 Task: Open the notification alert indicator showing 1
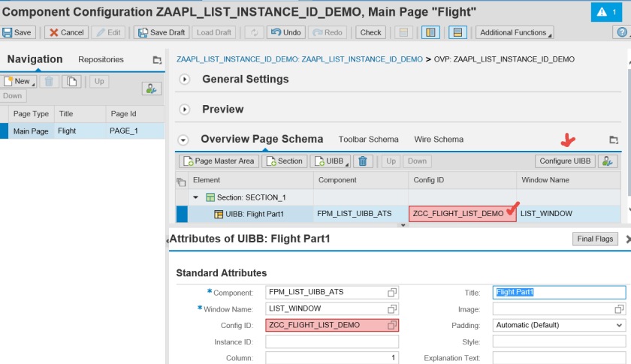[x=609, y=12]
